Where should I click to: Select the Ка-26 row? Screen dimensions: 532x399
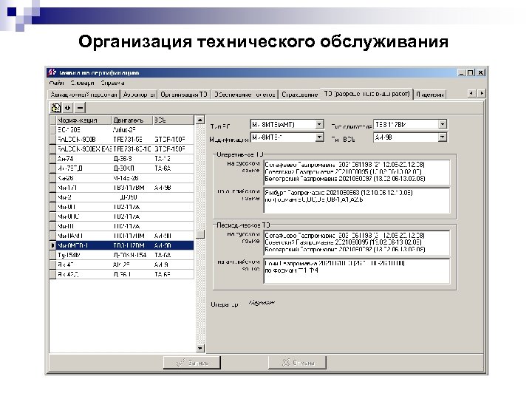pyautogui.click(x=122, y=178)
